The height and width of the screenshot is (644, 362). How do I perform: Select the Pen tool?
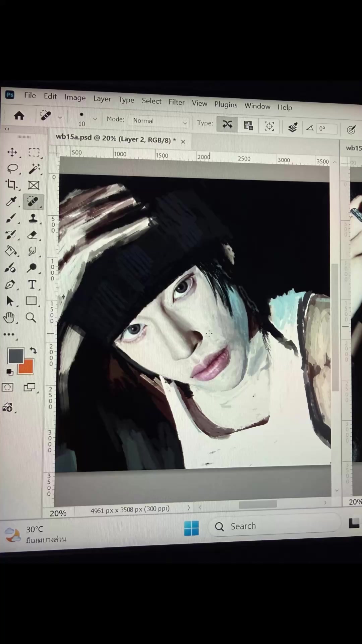[10, 284]
